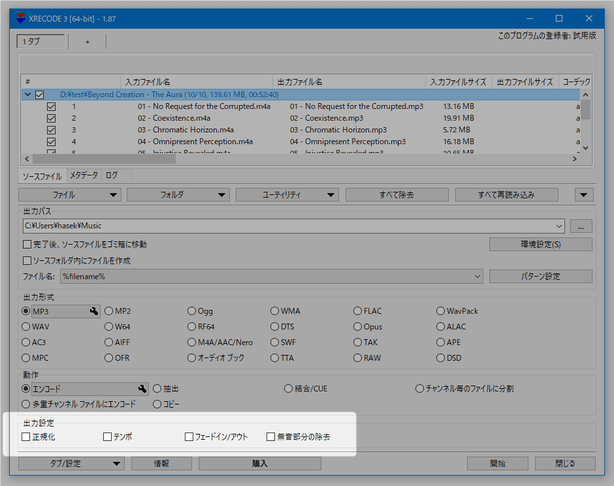Add a new tab with plus button

click(87, 42)
